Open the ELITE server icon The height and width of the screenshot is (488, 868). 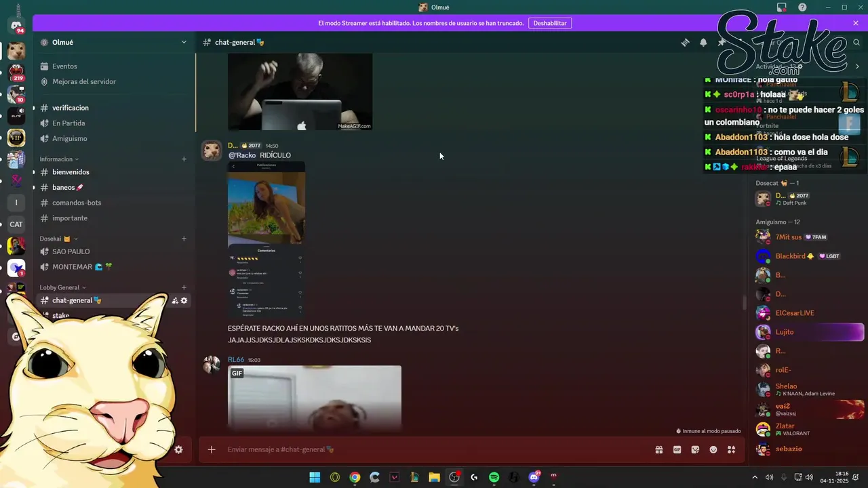coord(16,116)
